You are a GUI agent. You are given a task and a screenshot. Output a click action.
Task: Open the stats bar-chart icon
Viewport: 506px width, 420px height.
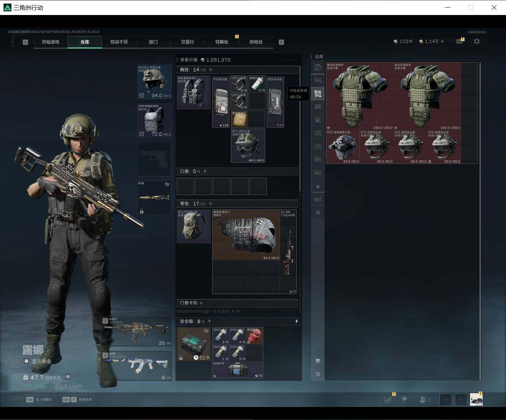[x=387, y=399]
